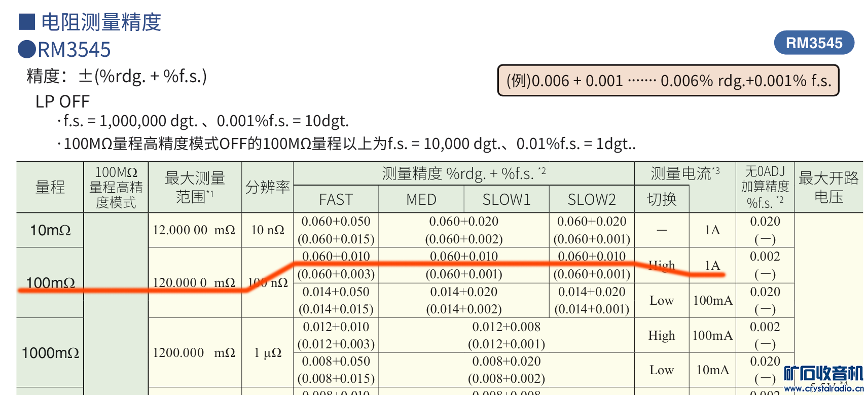
Task: Select the "SLOW1" column header
Action: coord(507,199)
